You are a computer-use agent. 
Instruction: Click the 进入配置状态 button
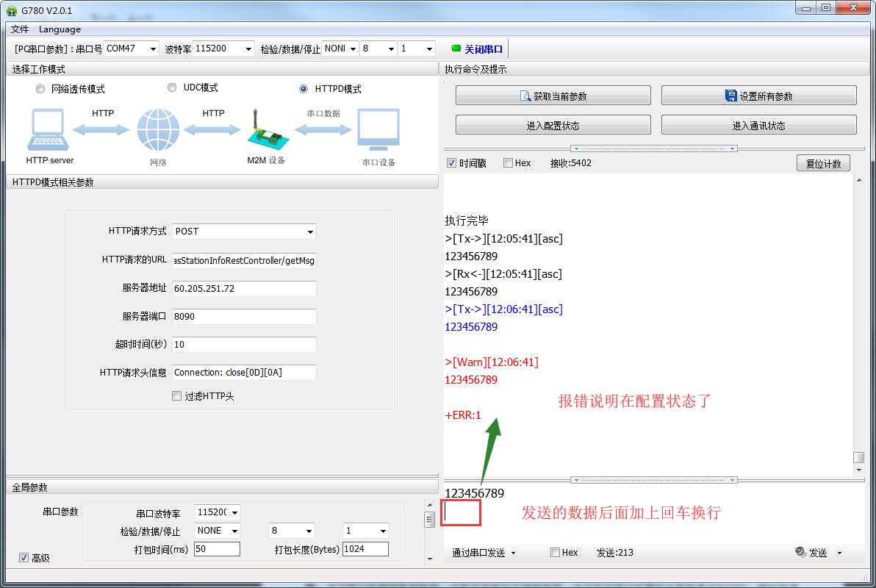(x=553, y=126)
